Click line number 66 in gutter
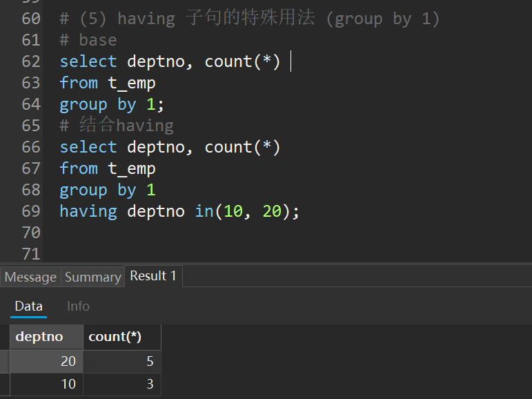This screenshot has width=532, height=399. pos(31,147)
